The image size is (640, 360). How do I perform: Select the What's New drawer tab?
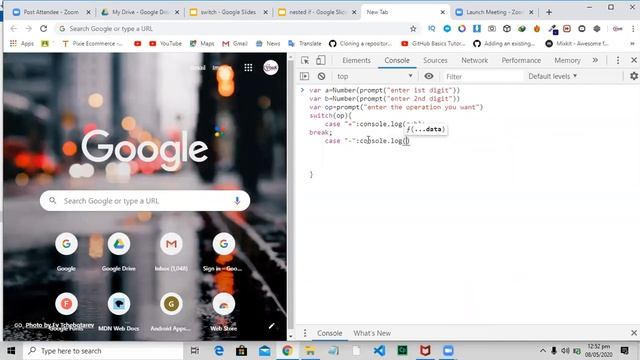[x=372, y=333]
